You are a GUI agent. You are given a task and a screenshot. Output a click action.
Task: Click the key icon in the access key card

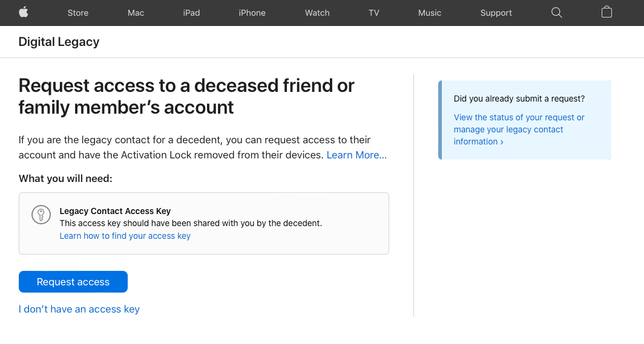click(x=41, y=215)
